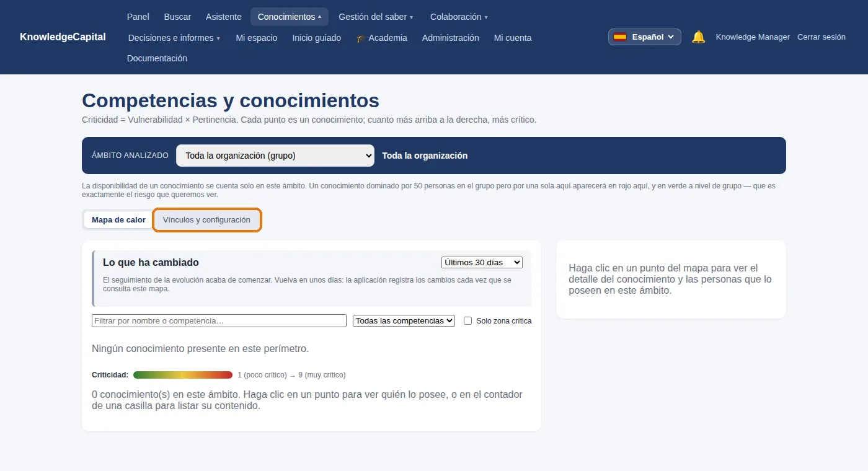The image size is (868, 471).
Task: Click the Cerrar sesión link
Action: pos(821,37)
